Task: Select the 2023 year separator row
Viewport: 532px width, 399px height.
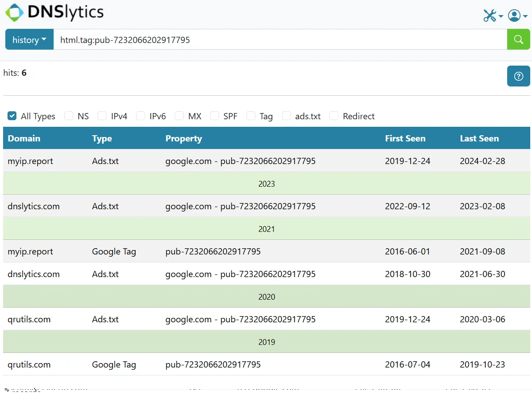Action: (x=266, y=184)
